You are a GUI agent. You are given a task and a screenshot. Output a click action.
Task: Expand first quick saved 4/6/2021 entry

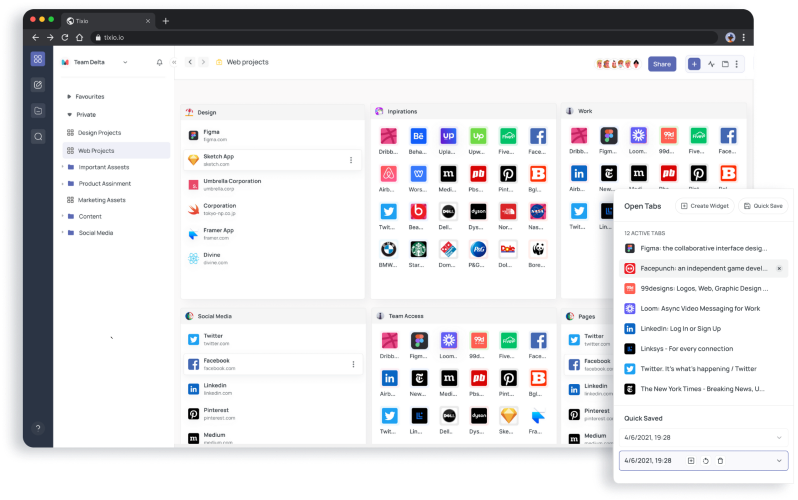pos(779,438)
